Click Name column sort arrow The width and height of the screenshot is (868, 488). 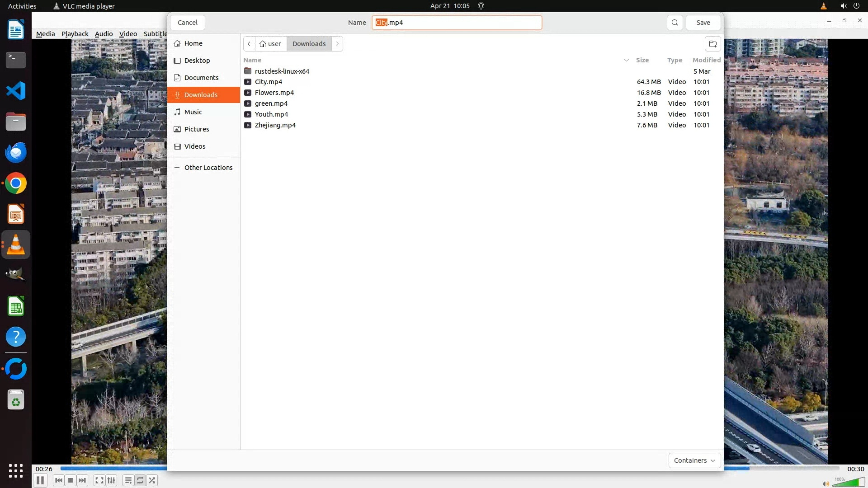pyautogui.click(x=627, y=60)
